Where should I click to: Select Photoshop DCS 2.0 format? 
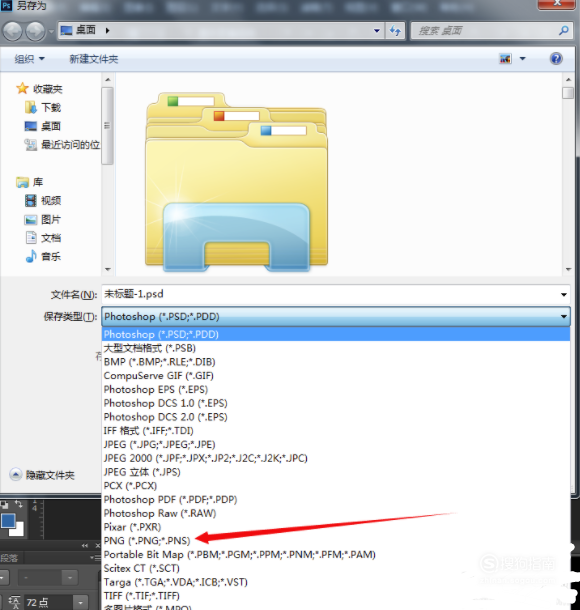click(336, 417)
